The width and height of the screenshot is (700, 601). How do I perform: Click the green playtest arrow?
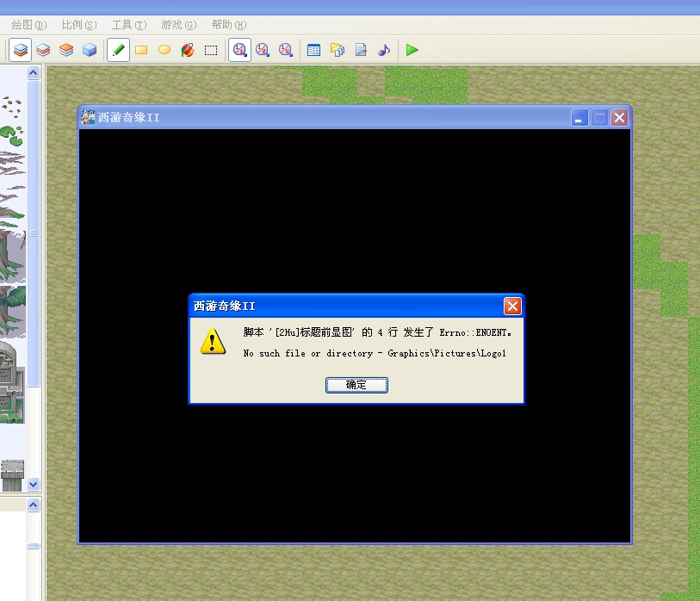[x=412, y=50]
